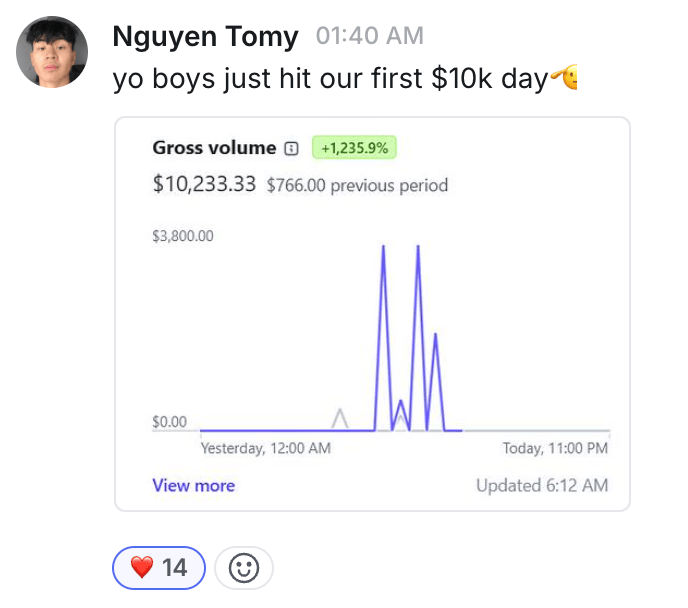Click the gray previous-period bump on the chart
Viewport: 688px width, 608px height.
point(340,417)
